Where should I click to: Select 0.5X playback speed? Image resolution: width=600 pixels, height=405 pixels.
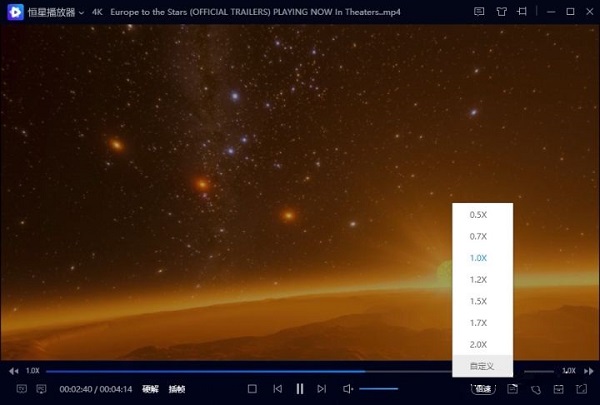[478, 215]
